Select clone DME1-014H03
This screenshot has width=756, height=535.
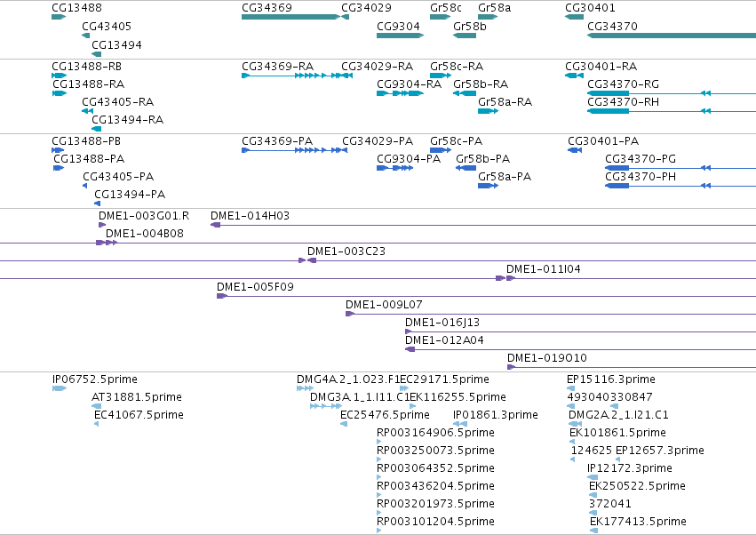pos(251,216)
